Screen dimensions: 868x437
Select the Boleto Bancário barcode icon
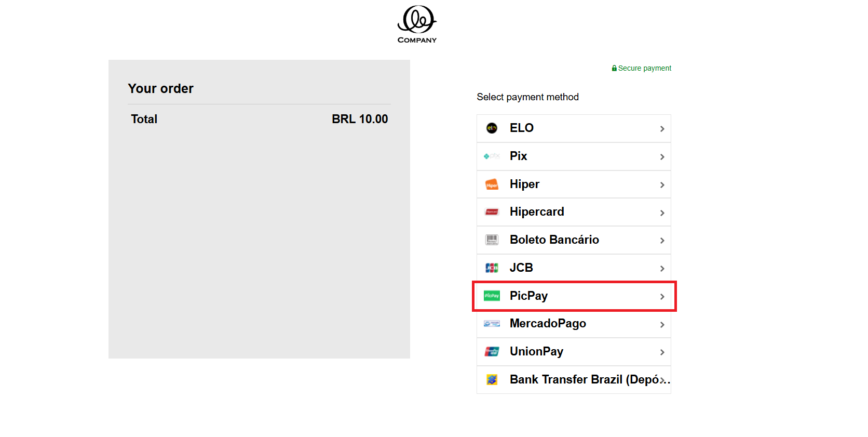click(x=492, y=240)
